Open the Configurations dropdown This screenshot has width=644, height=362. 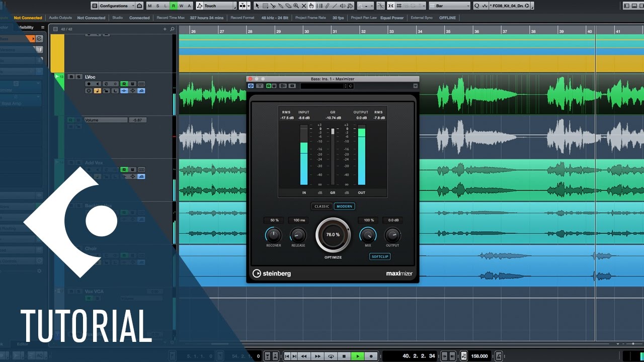(x=116, y=6)
